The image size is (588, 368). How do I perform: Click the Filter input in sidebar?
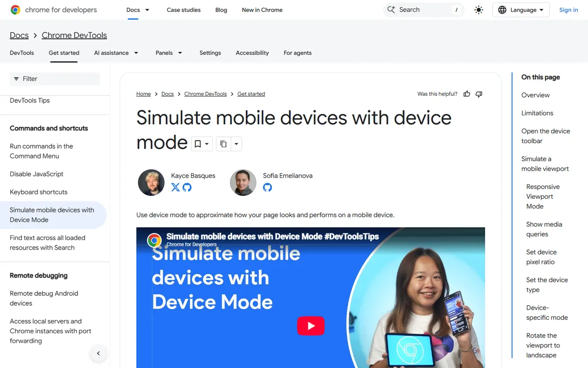[55, 79]
